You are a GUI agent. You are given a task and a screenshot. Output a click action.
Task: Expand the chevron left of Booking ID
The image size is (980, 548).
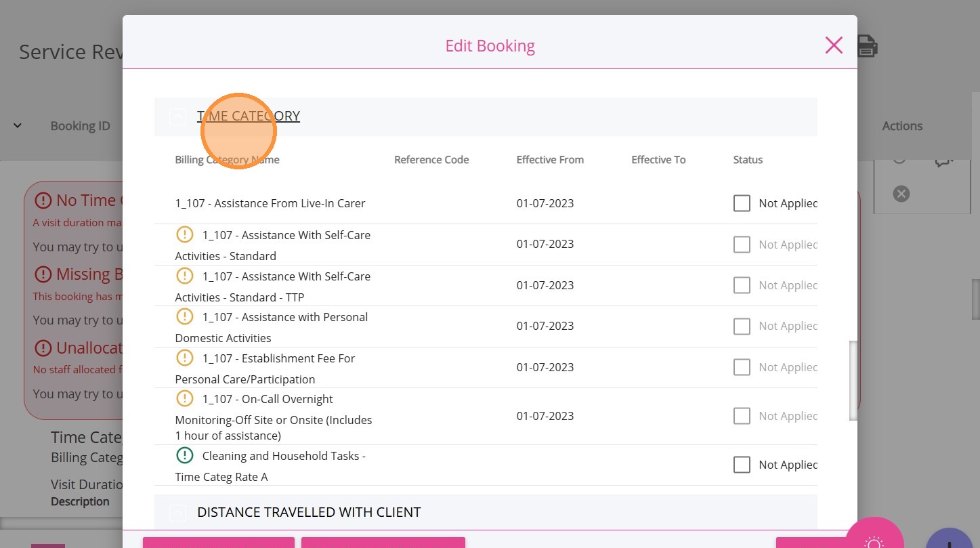18,125
